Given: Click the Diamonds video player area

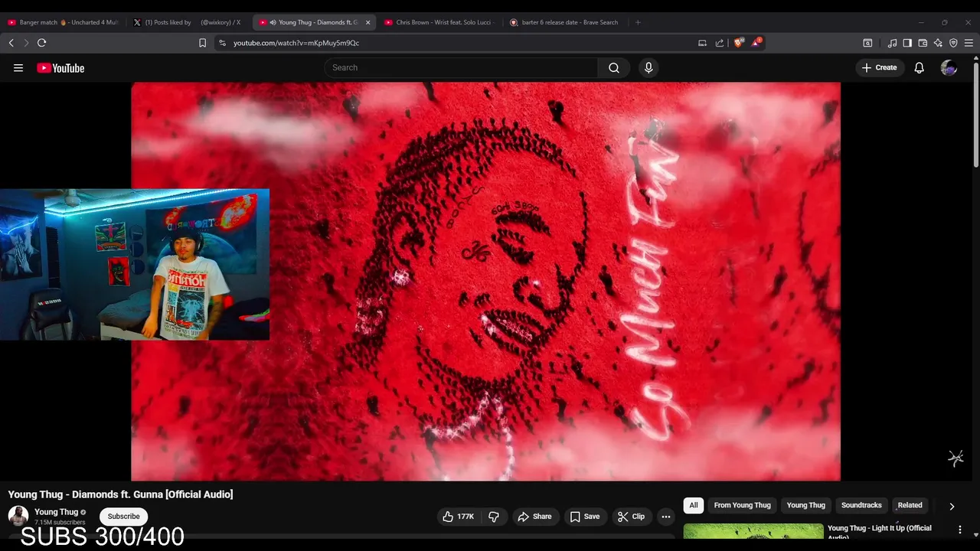Looking at the screenshot, I should (485, 282).
